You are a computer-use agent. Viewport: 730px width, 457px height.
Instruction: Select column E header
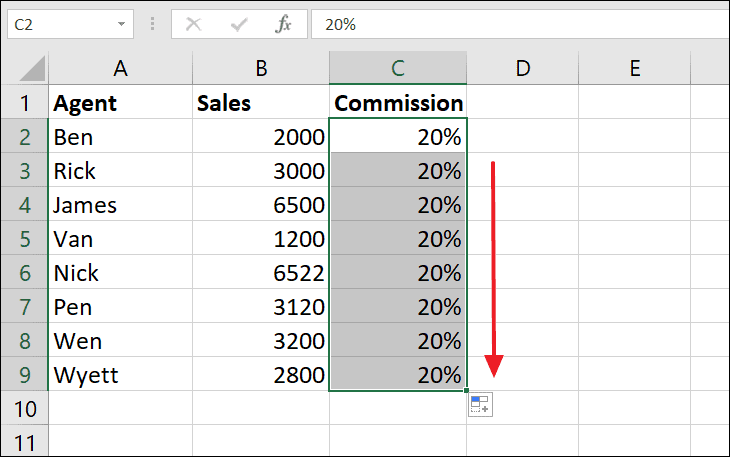[634, 68]
